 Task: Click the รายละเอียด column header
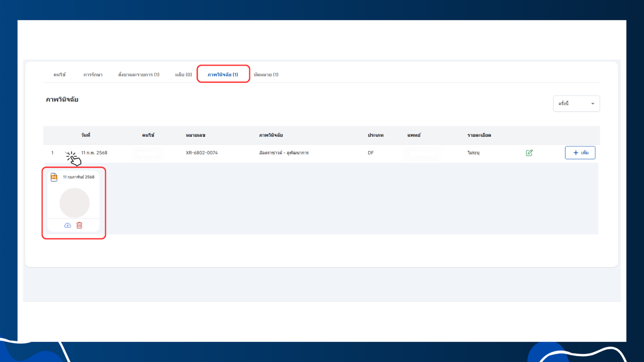[x=479, y=135]
